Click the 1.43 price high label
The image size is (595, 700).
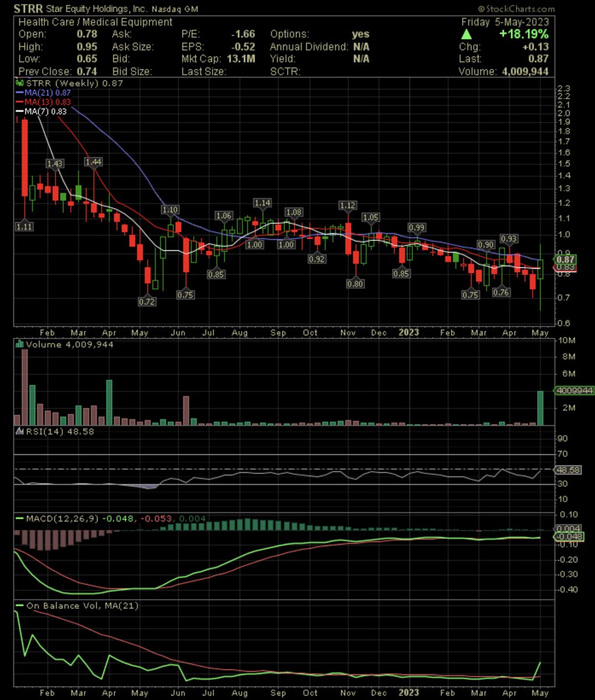coord(55,164)
